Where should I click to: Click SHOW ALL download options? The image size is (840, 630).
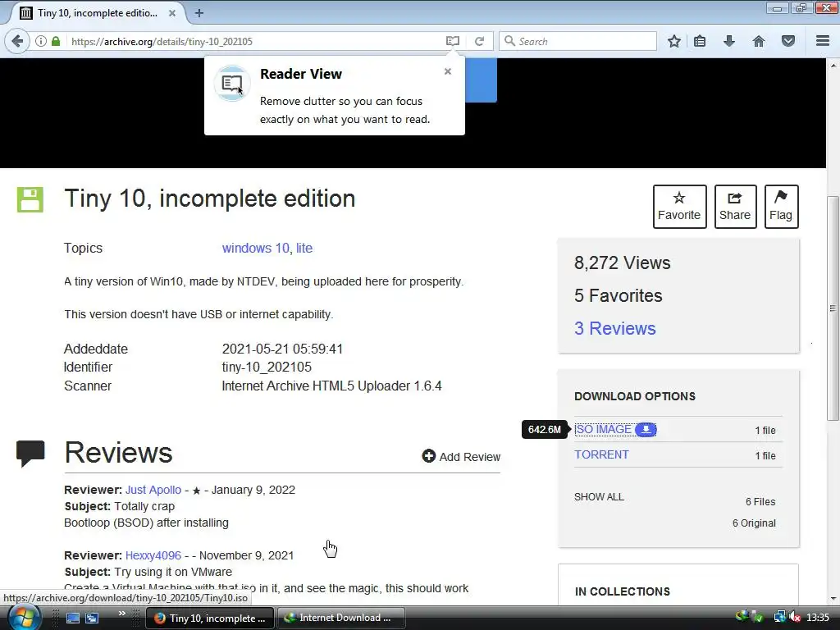(x=599, y=497)
